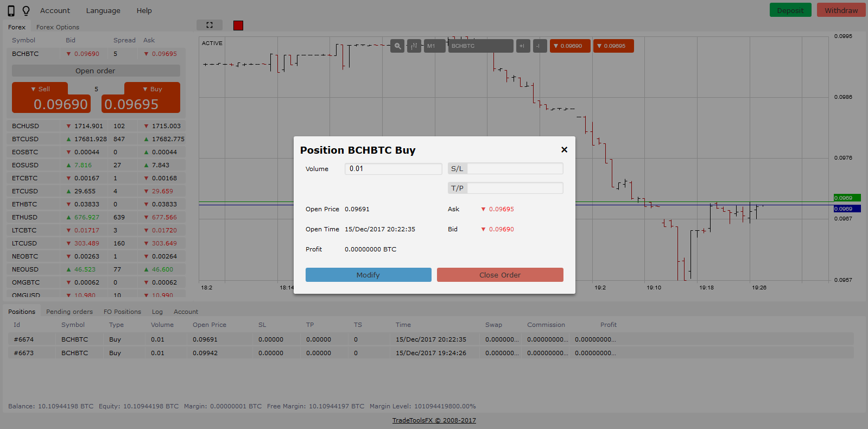Screen dimensions: 868x429
Task: Toggle the S/L option in dialog
Action: (457, 169)
